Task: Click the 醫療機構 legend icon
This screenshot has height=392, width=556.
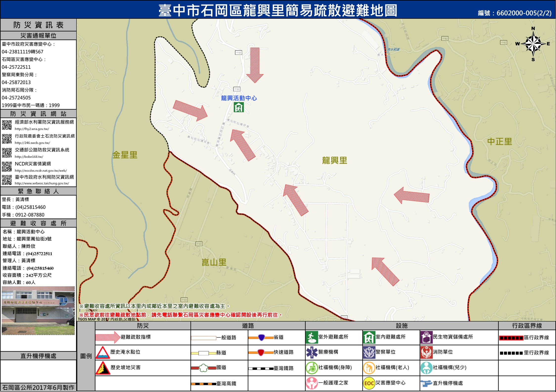Action: pyautogui.click(x=311, y=352)
